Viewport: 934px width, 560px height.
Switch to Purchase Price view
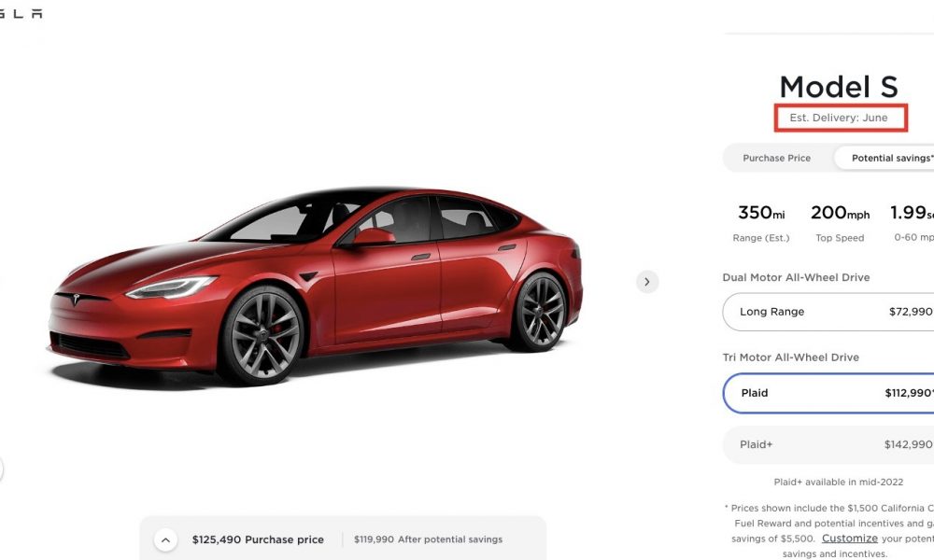776,158
